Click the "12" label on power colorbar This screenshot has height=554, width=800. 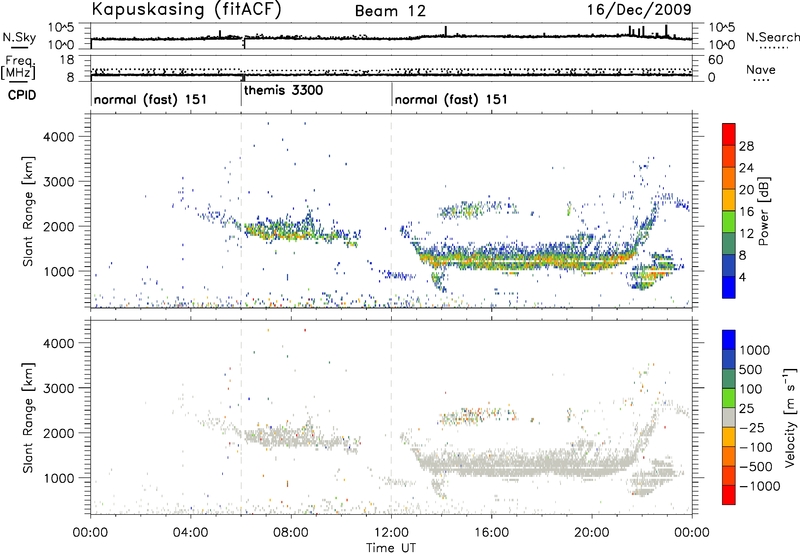(746, 234)
